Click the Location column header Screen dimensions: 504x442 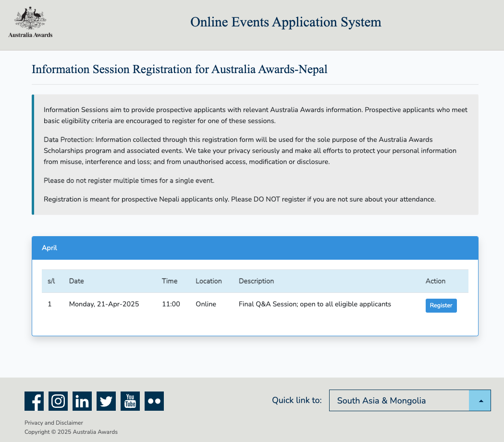(209, 281)
